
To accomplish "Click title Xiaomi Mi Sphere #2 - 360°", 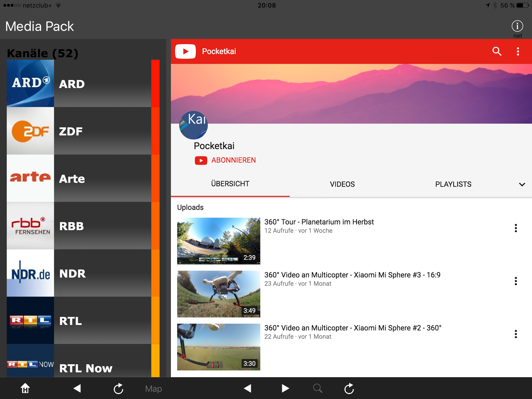I will point(353,328).
